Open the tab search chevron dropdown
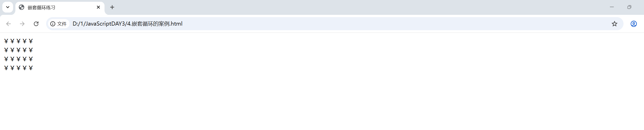Viewport: 644px width, 130px height. coord(8,7)
